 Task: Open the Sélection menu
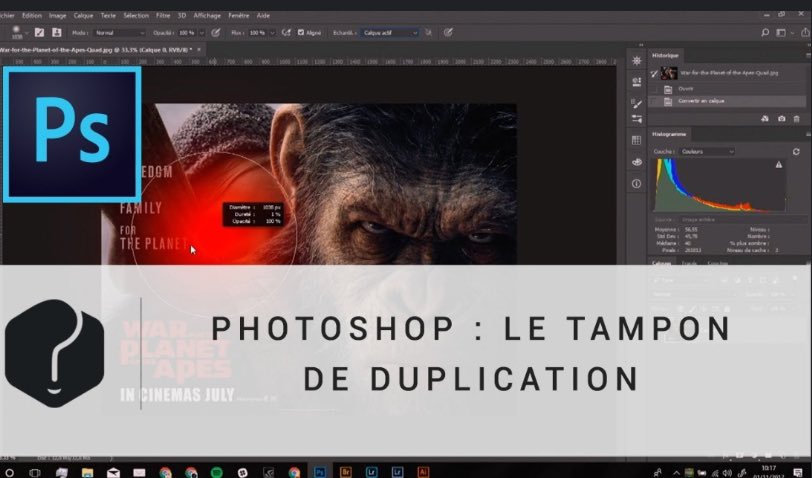pos(136,16)
